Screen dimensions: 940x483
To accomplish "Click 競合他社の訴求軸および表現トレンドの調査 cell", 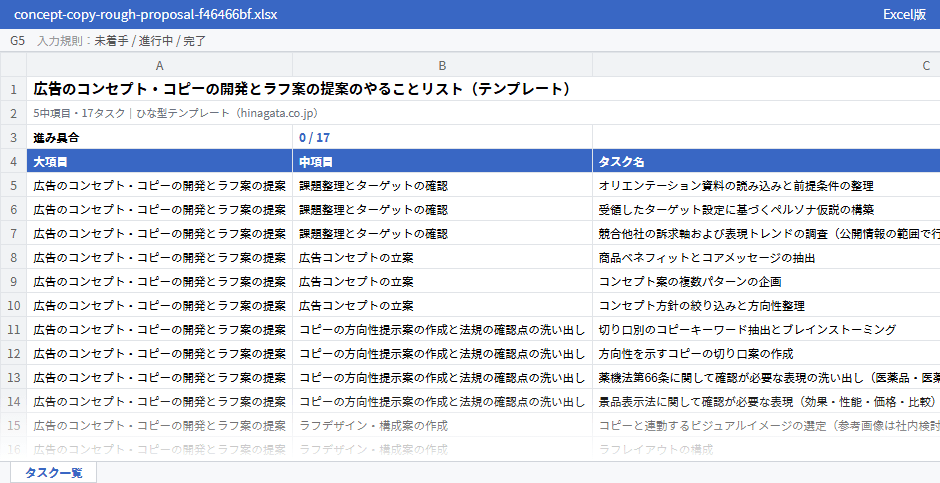I will (766, 233).
